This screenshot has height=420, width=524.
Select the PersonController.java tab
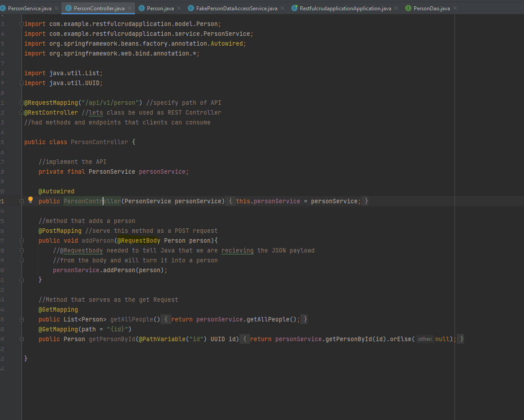click(99, 9)
